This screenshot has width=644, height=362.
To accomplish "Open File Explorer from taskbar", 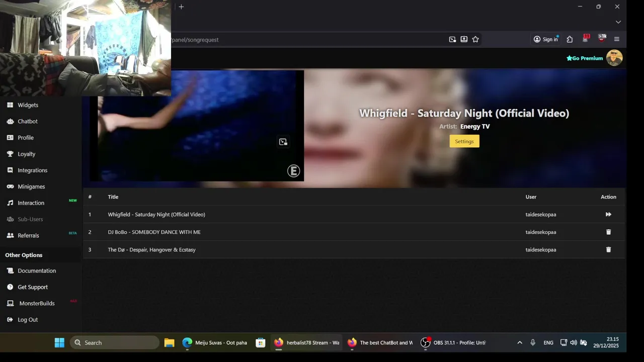I will pos(169,342).
